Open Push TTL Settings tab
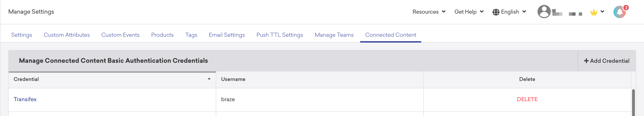Viewport: 644px width, 116px height. point(280,35)
